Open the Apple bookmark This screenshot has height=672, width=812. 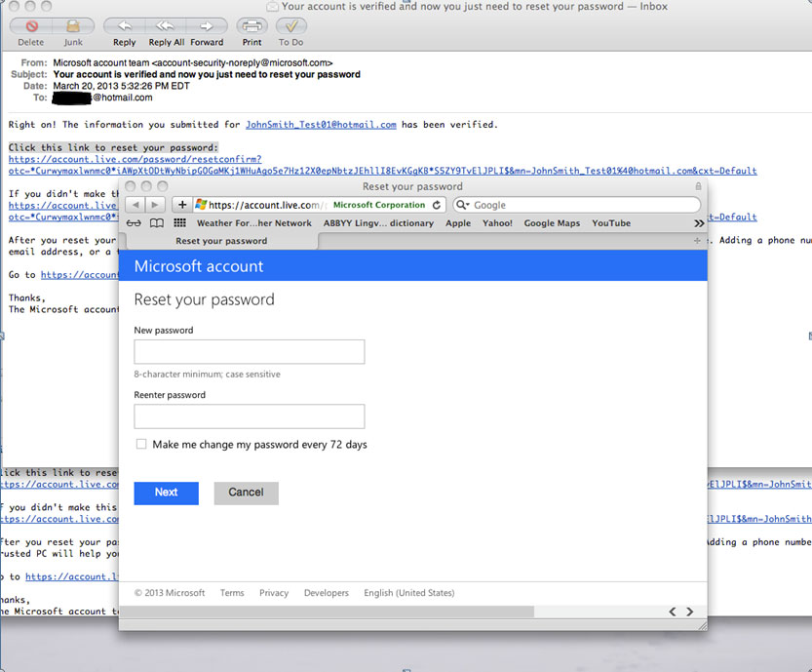458,223
